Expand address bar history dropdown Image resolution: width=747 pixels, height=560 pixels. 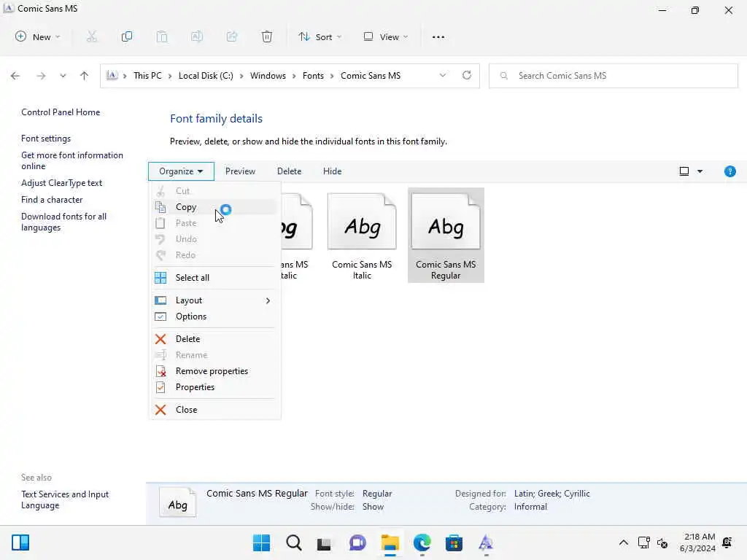pos(443,75)
